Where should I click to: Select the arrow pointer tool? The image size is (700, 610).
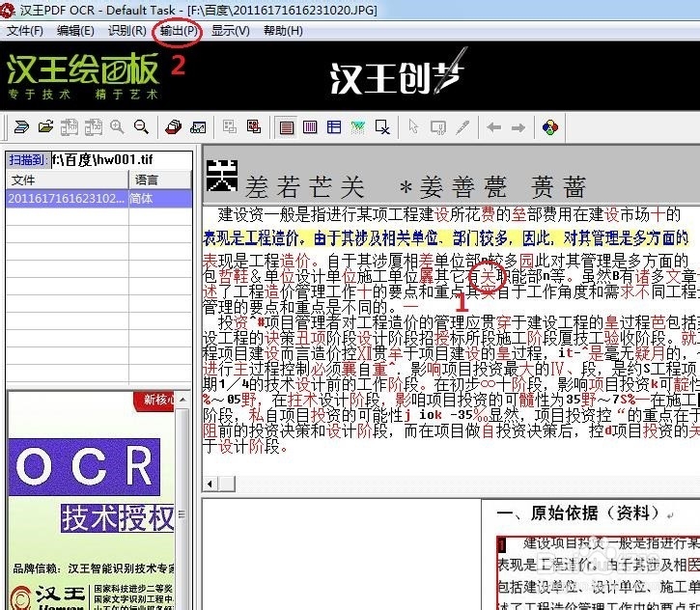tap(414, 127)
